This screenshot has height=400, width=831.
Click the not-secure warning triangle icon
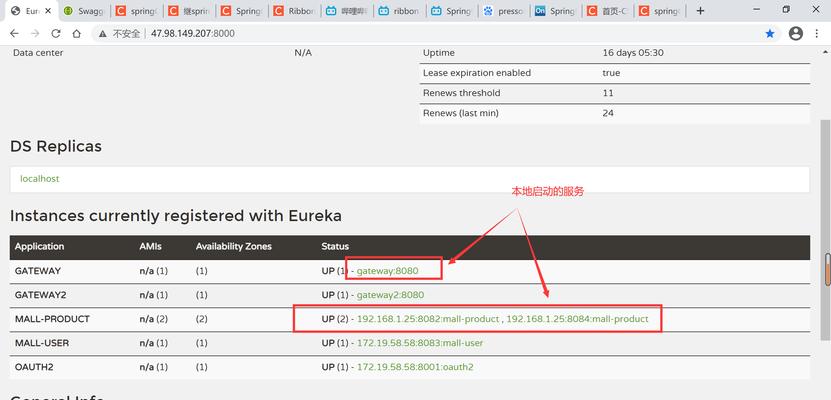click(x=102, y=34)
